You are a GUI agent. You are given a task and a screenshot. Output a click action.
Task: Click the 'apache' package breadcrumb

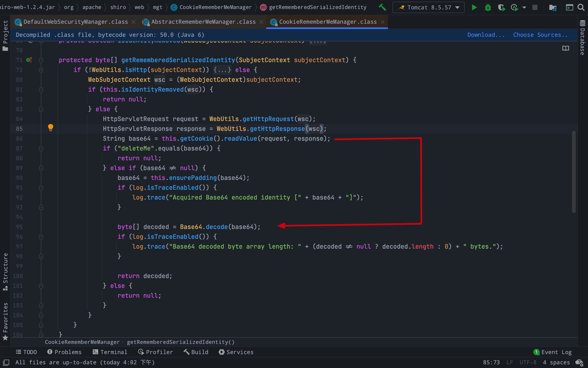92,7
